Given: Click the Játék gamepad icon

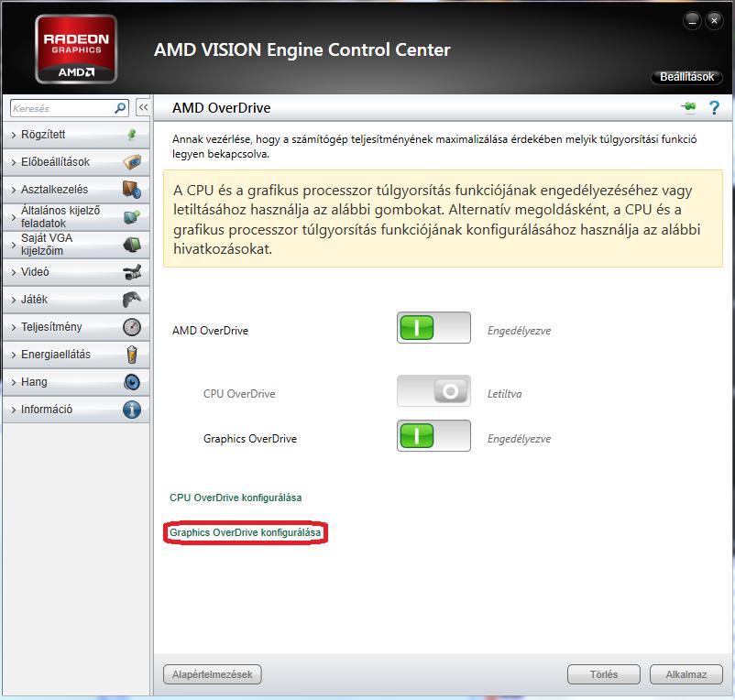Looking at the screenshot, I should click(132, 300).
